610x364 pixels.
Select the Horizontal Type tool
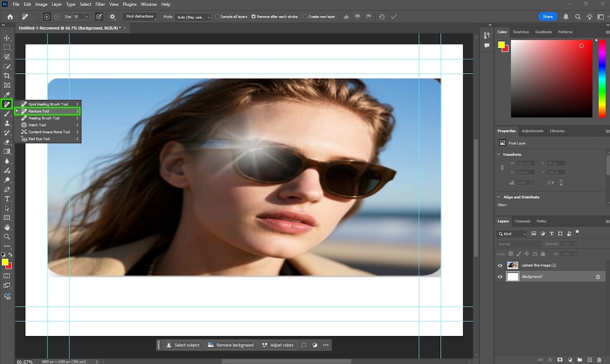(x=7, y=199)
